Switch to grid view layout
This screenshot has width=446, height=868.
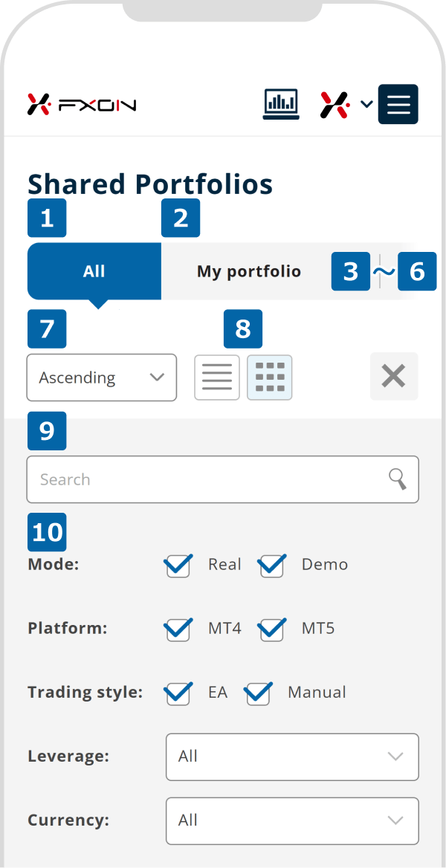coord(270,378)
